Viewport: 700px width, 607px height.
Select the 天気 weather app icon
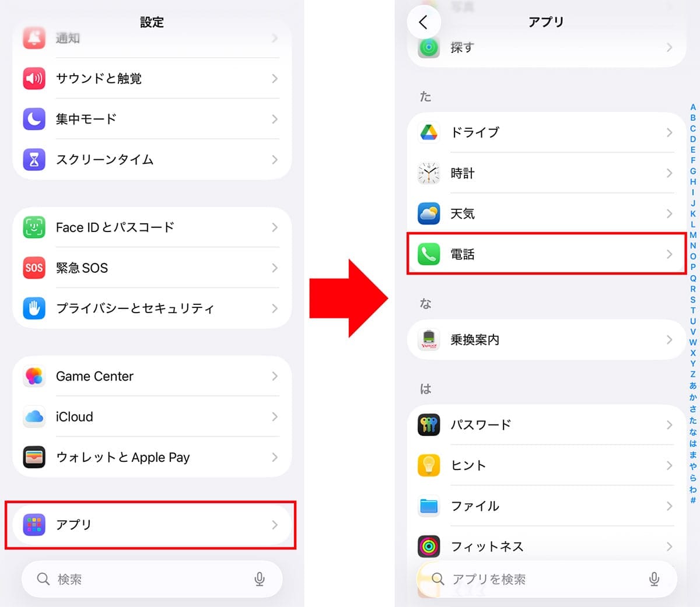(x=429, y=213)
